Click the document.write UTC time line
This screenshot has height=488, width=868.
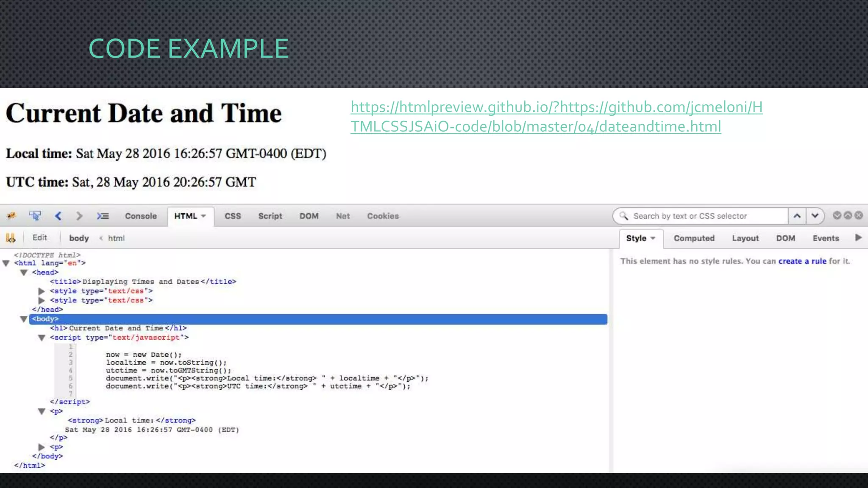(258, 386)
